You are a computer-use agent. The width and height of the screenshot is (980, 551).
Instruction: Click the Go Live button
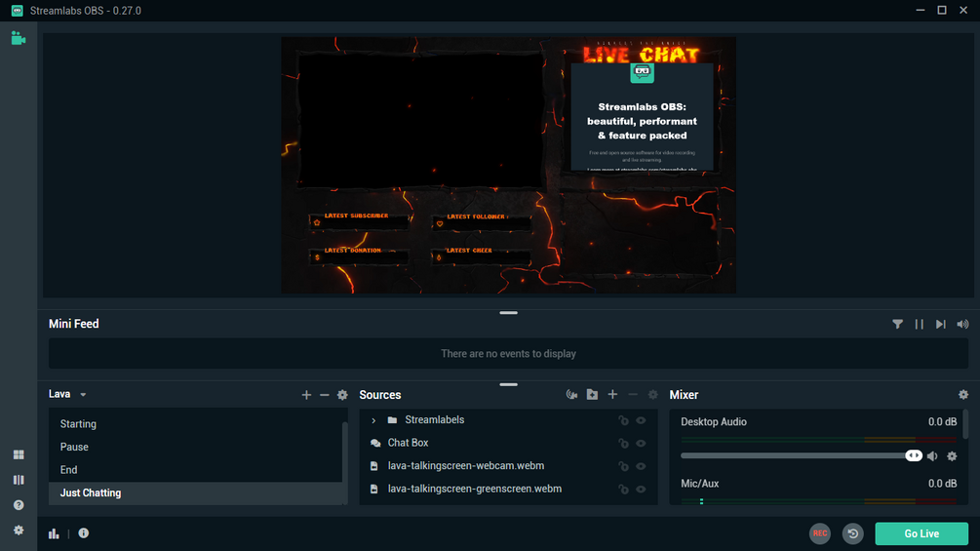(921, 533)
